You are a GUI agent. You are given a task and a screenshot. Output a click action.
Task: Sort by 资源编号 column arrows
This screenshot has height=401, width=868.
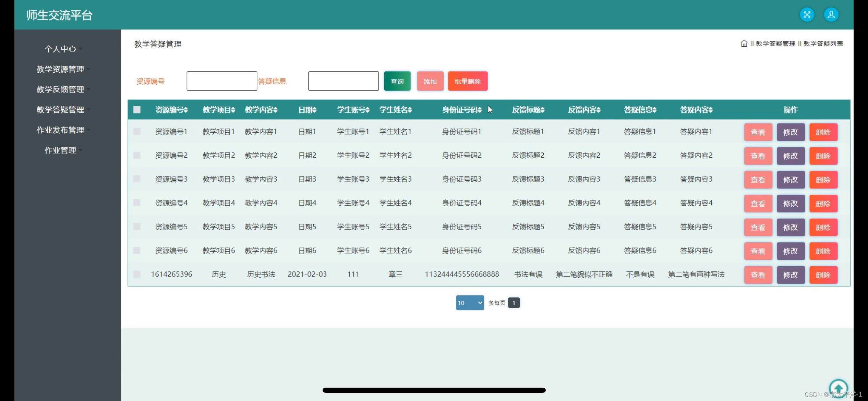(x=185, y=110)
